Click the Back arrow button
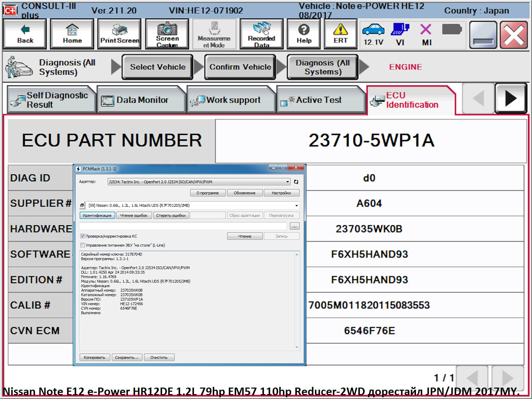 pos(25,34)
